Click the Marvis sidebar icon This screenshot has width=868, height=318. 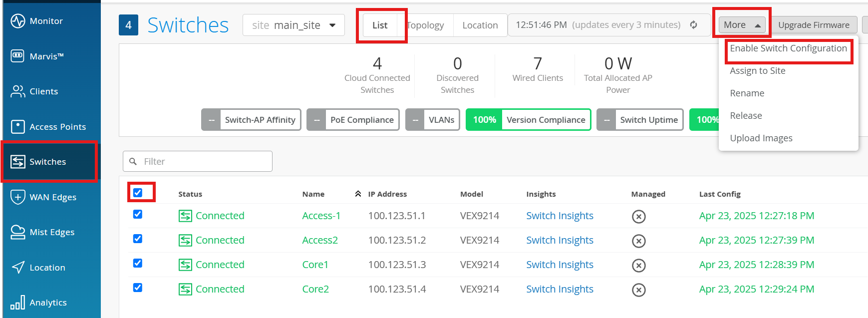(x=18, y=56)
